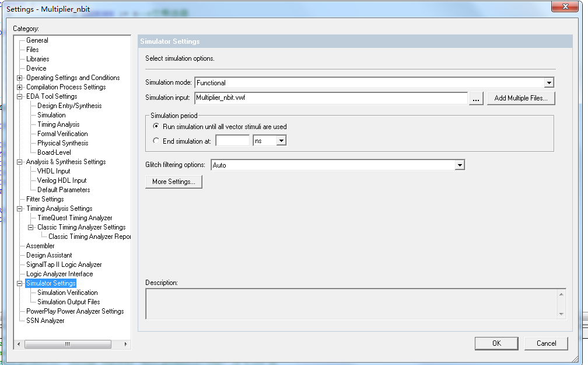Click Add Multiple Files button

point(521,98)
